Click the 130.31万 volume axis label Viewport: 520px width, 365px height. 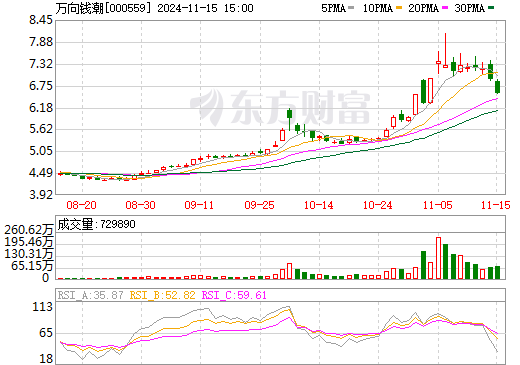click(x=29, y=254)
